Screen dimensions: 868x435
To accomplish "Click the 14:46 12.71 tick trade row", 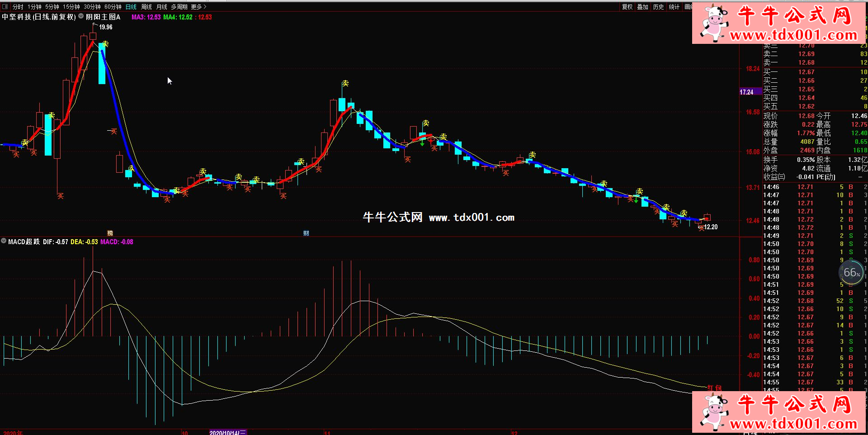I will coord(815,187).
